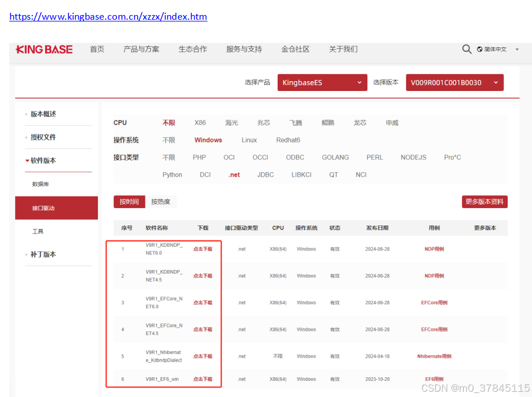Image resolution: width=532 pixels, height=397 pixels.
Task: Choose interface type Pro*C
Action: click(x=452, y=158)
